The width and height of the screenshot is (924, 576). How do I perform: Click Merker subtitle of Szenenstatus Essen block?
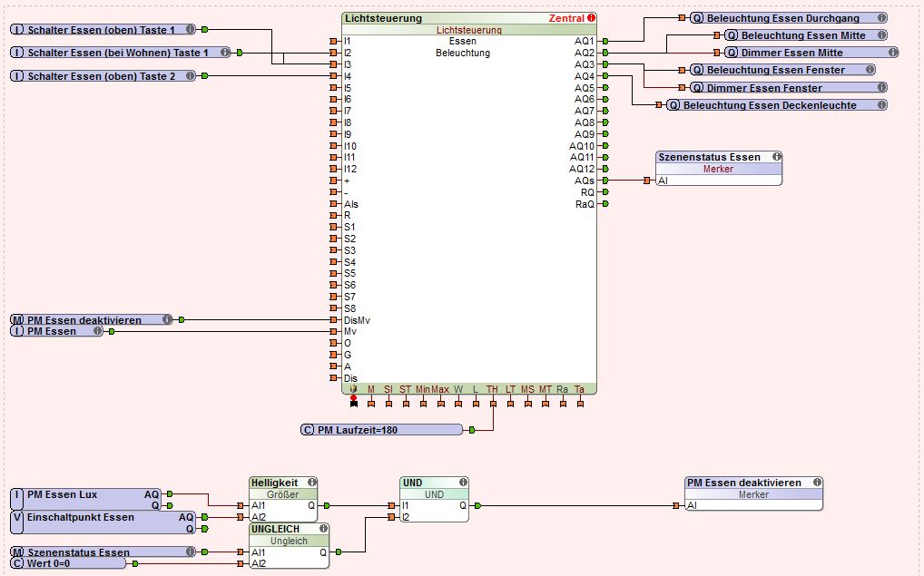718,169
